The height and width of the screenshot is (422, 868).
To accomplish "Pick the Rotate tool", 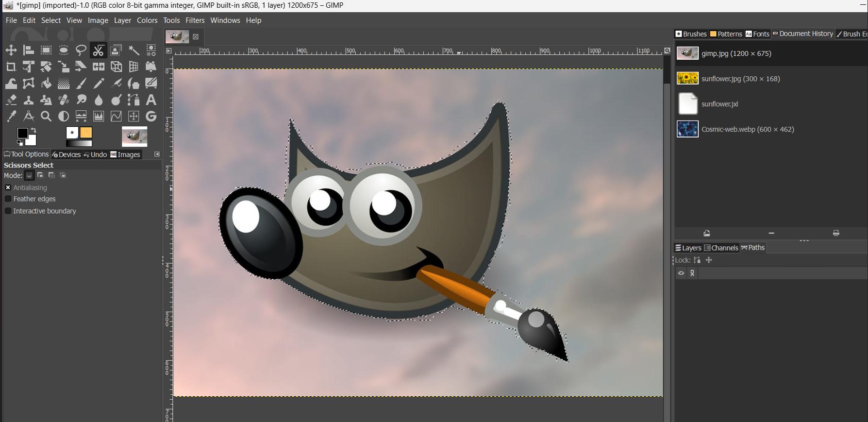I will click(x=46, y=67).
